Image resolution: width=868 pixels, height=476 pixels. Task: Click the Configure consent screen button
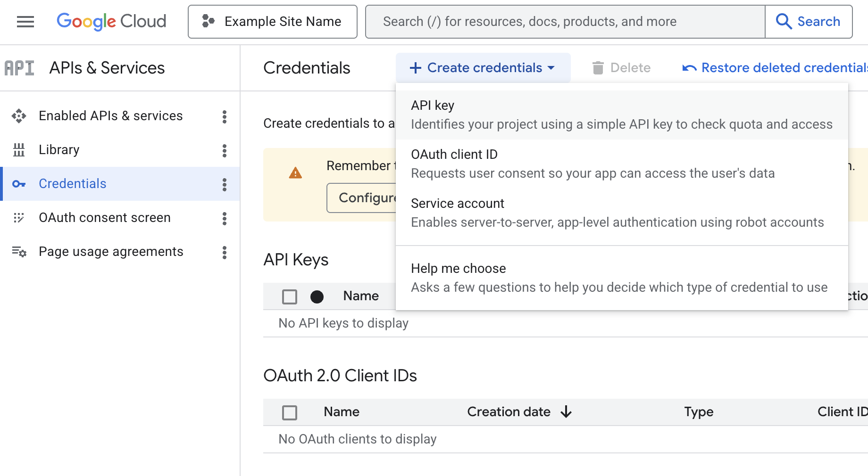361,198
